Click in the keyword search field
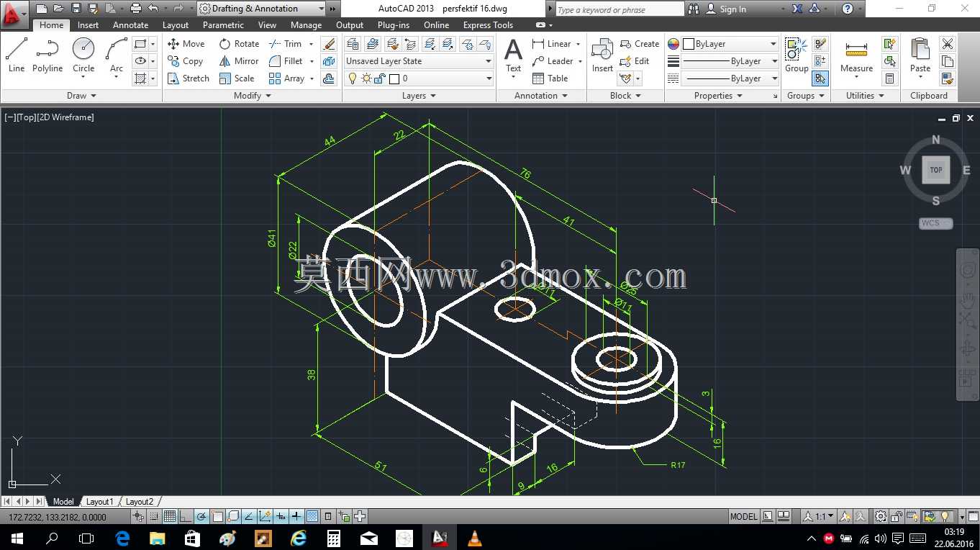Viewport: 980px width, 550px height. (x=620, y=9)
